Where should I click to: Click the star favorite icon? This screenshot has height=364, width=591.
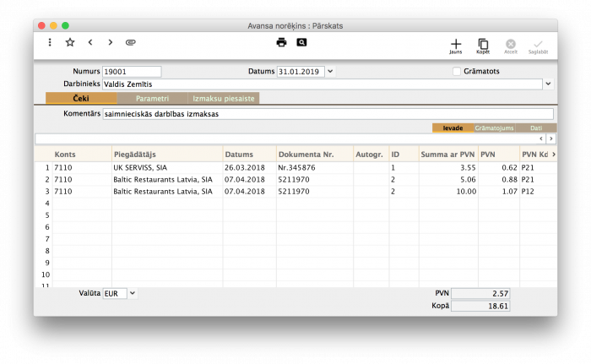coord(70,42)
